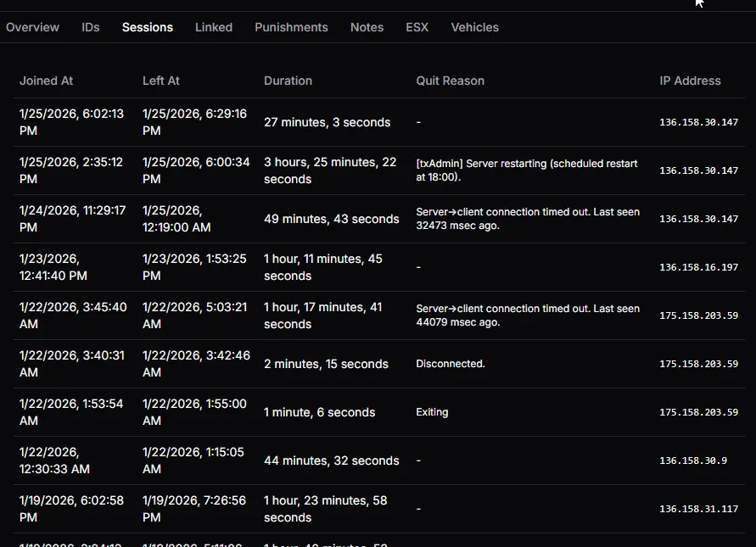This screenshot has width=756, height=547.
Task: Click the txAdmin server restarting quit reason
Action: tap(527, 170)
